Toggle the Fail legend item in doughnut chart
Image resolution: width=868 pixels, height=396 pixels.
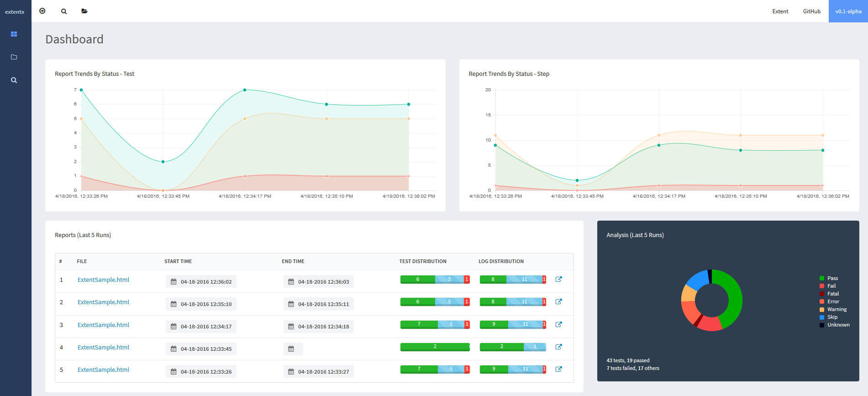(x=831, y=286)
